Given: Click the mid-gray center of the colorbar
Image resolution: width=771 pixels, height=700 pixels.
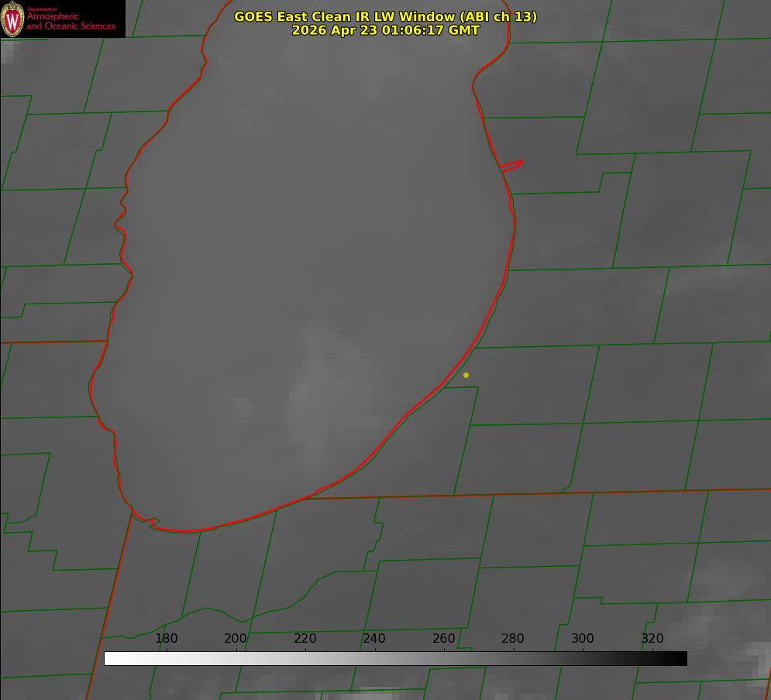Looking at the screenshot, I should [x=395, y=658].
